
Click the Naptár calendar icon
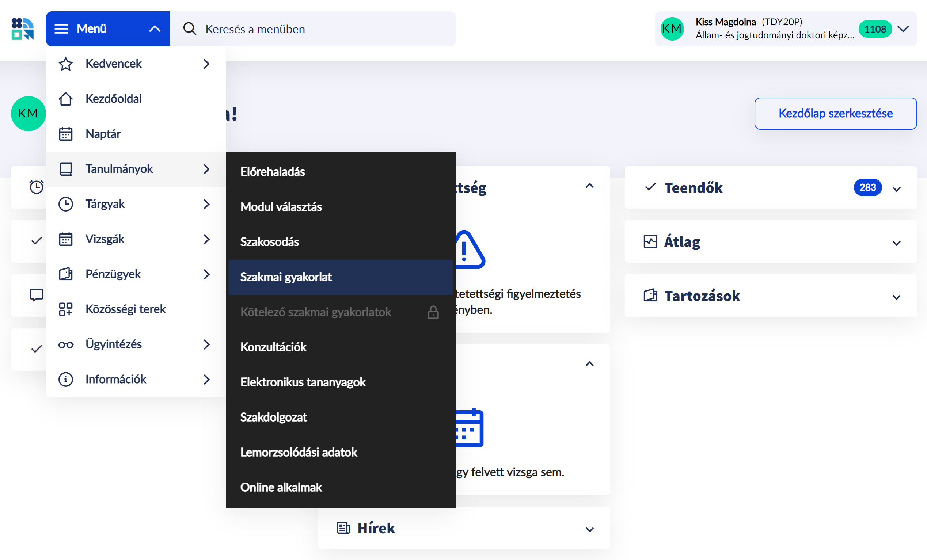point(65,134)
